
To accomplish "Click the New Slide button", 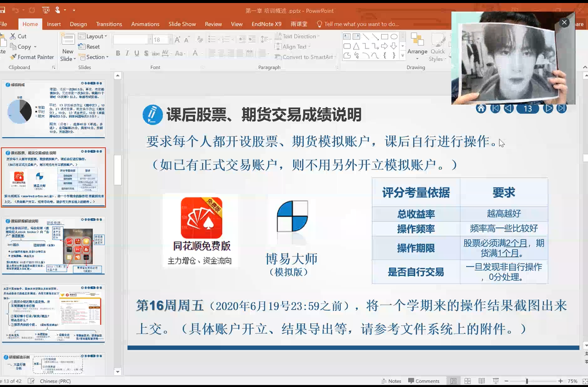I will click(68, 47).
